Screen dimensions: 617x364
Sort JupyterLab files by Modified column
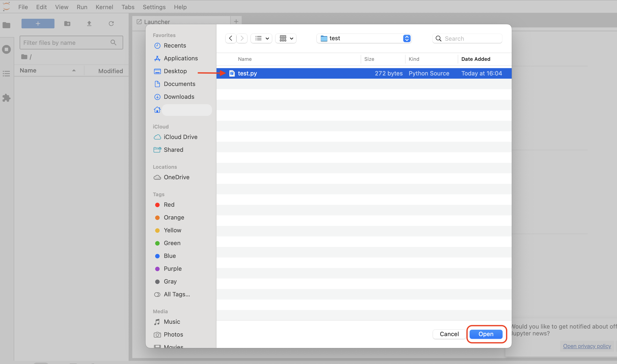click(111, 71)
